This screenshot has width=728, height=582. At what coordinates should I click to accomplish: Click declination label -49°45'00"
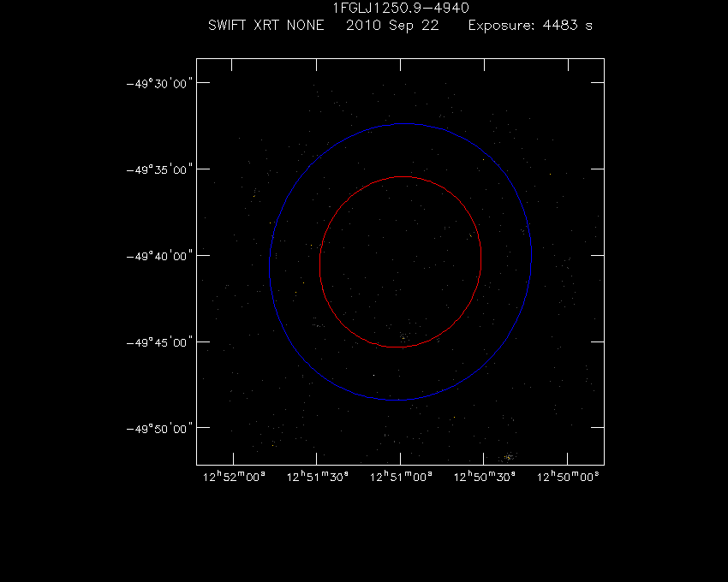click(x=159, y=342)
